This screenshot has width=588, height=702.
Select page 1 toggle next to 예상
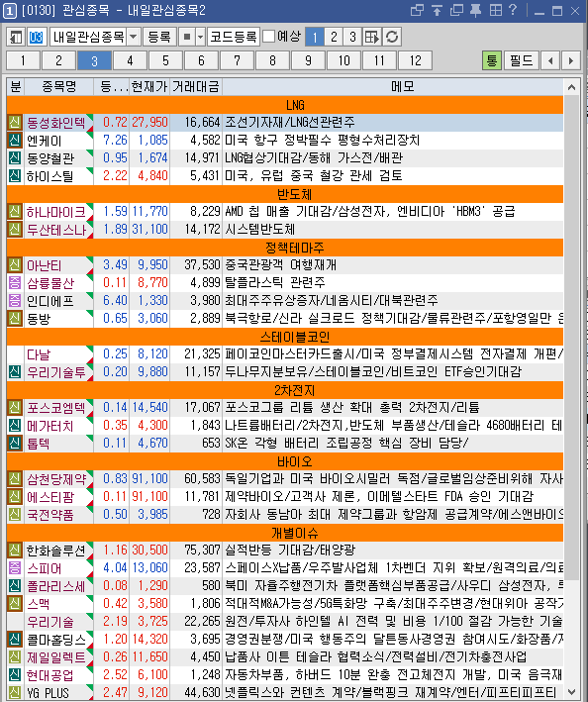click(315, 37)
